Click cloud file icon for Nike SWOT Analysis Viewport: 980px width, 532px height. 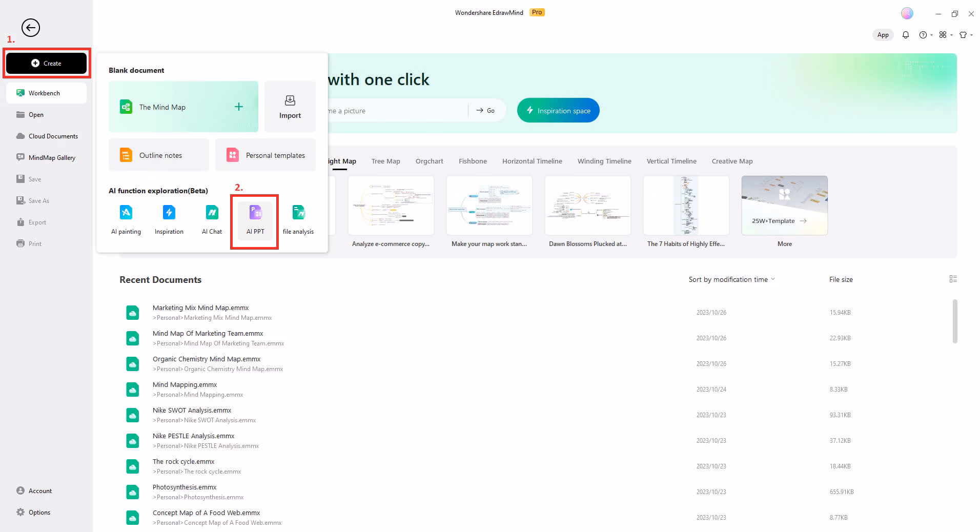[133, 415]
